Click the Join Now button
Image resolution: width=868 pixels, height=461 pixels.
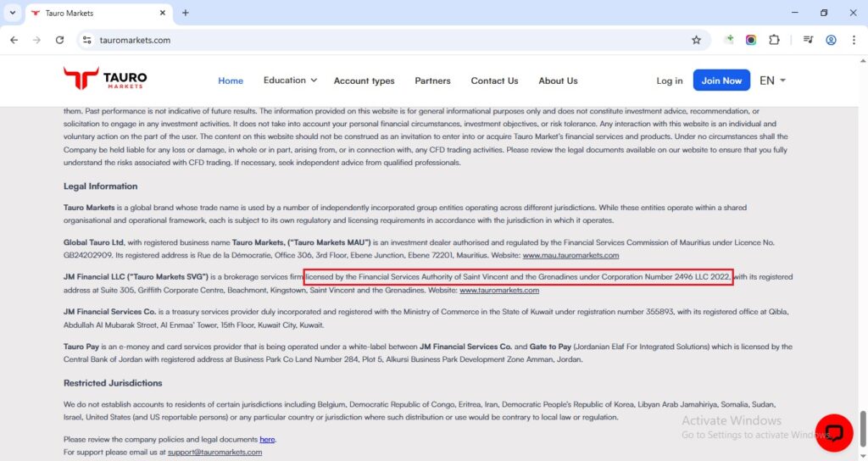point(721,81)
